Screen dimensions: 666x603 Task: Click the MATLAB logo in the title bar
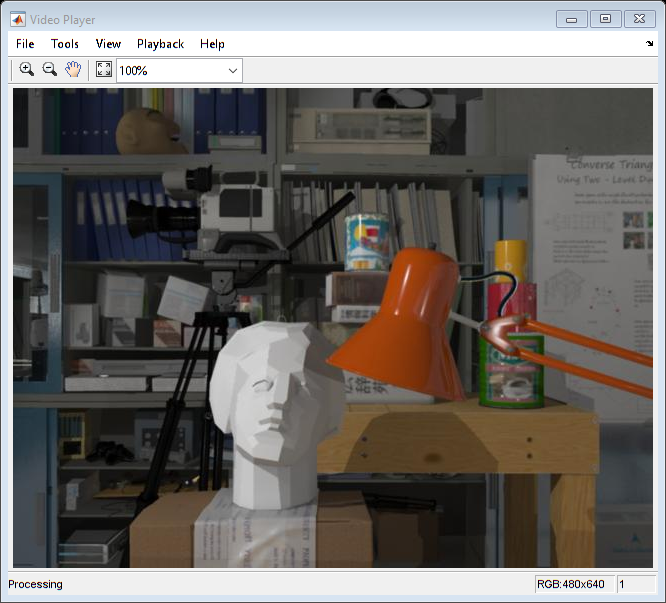(x=18, y=18)
